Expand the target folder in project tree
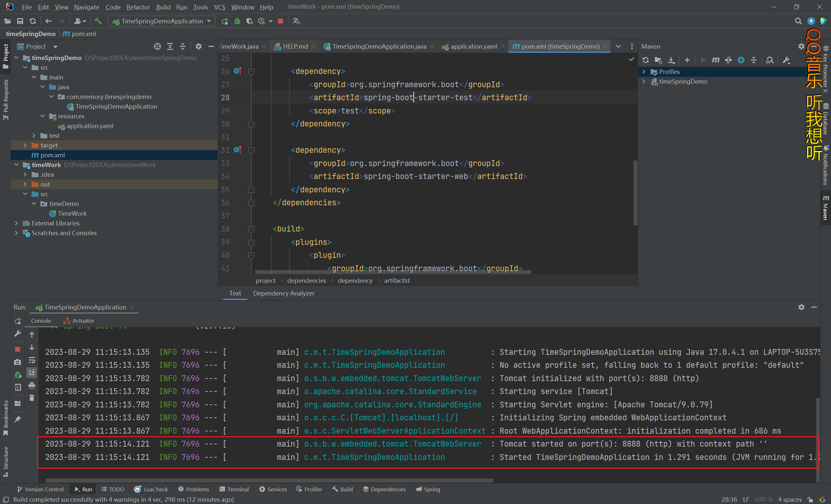The image size is (831, 504). point(25,145)
